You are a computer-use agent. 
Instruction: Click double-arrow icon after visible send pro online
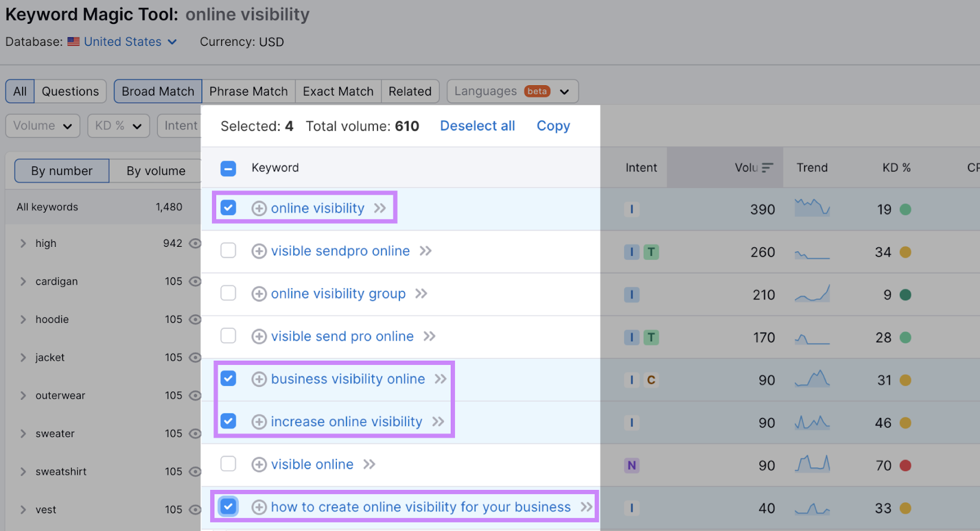[429, 336]
